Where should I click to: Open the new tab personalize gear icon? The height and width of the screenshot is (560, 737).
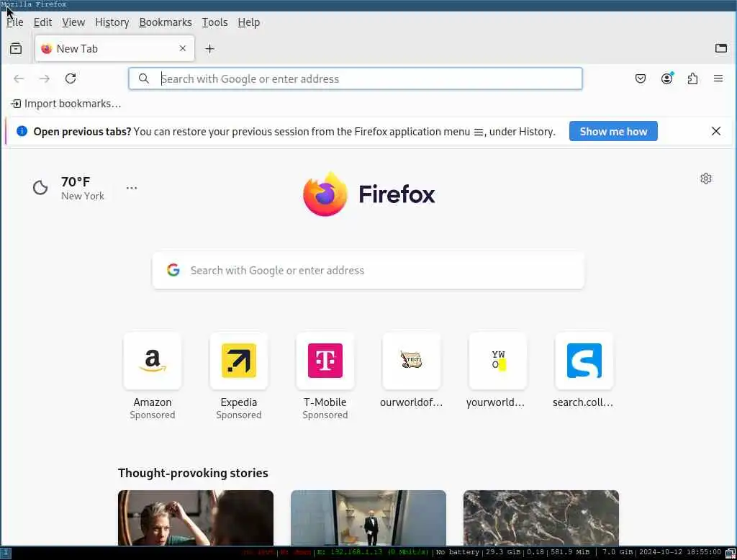pyautogui.click(x=705, y=179)
